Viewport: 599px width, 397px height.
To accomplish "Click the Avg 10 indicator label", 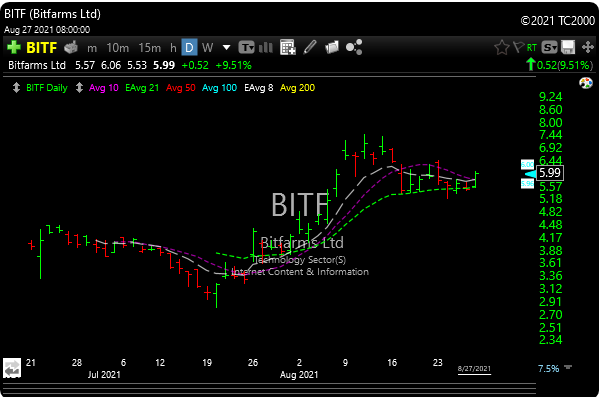I will click(104, 88).
